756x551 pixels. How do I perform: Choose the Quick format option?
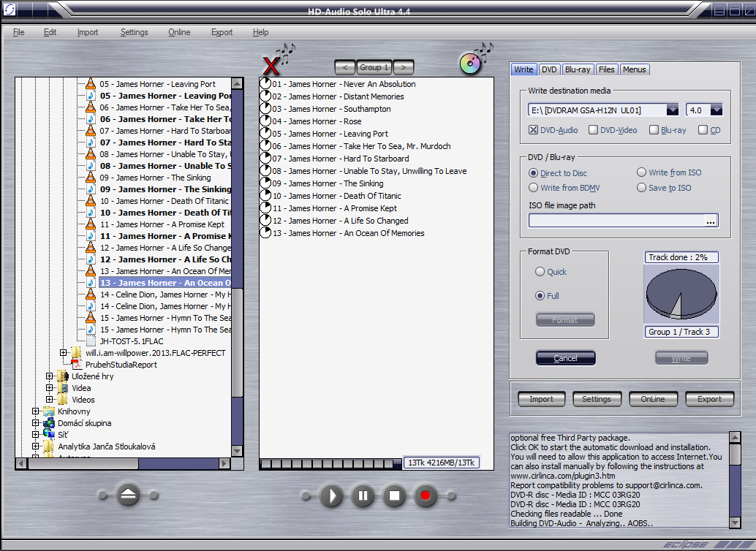tap(540, 272)
